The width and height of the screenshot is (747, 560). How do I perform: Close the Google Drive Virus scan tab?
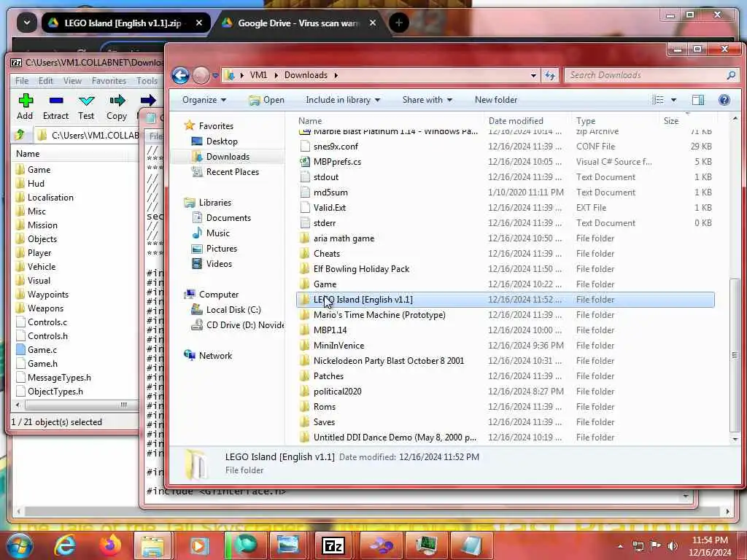pos(373,23)
